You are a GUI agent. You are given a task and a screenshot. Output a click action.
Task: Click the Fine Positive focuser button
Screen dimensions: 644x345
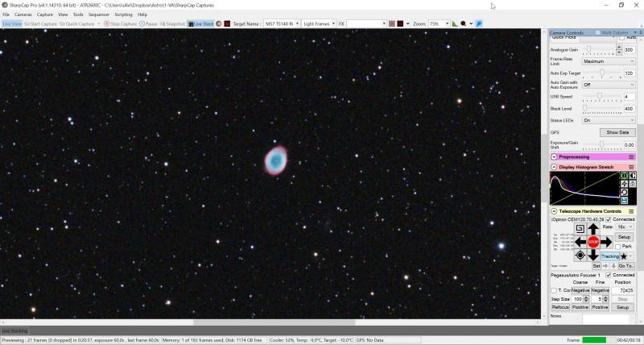(600, 307)
